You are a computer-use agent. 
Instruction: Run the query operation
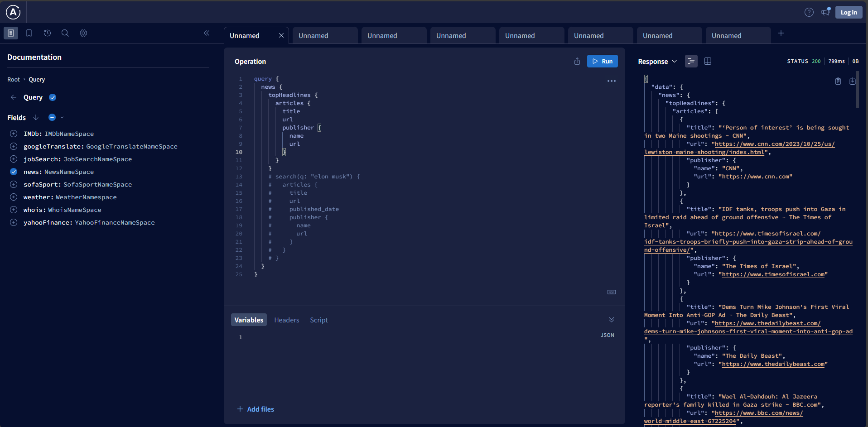pyautogui.click(x=603, y=61)
